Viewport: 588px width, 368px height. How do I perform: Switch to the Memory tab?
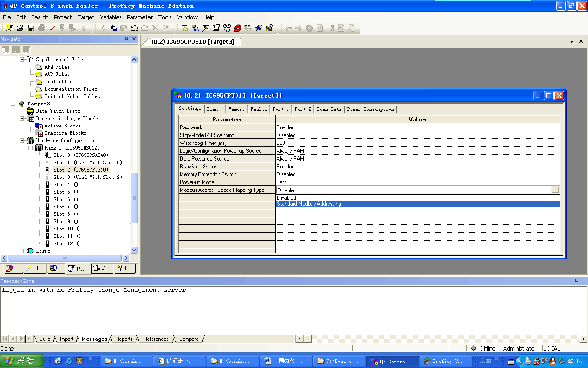[x=237, y=109]
